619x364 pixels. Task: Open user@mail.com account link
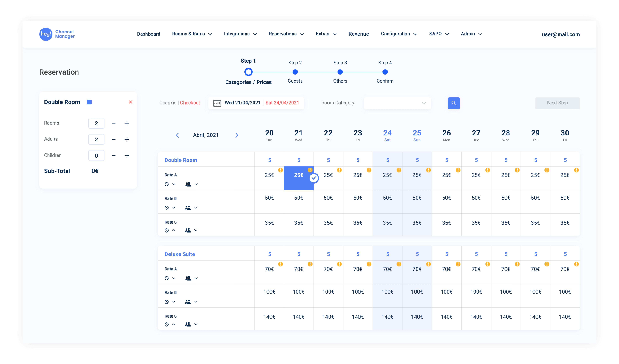561,35
